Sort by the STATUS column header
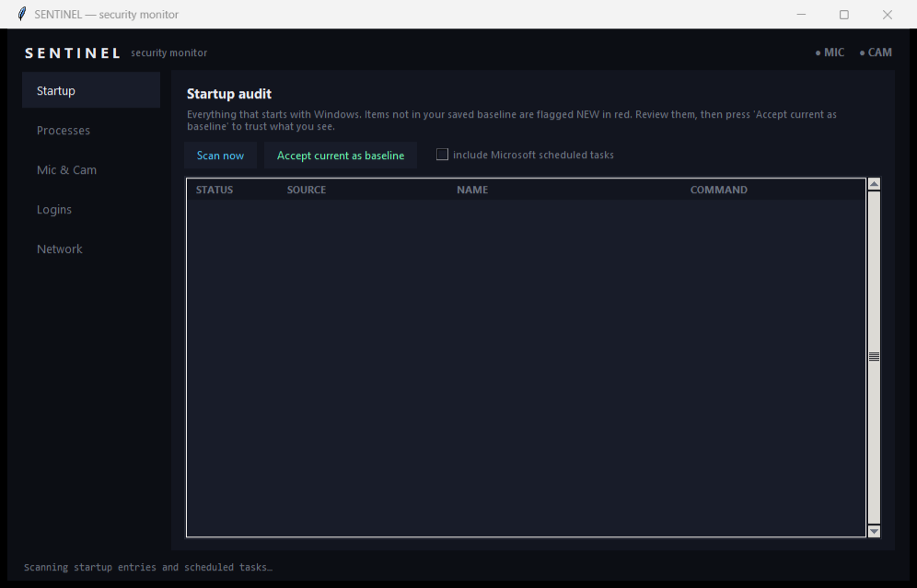 (214, 190)
